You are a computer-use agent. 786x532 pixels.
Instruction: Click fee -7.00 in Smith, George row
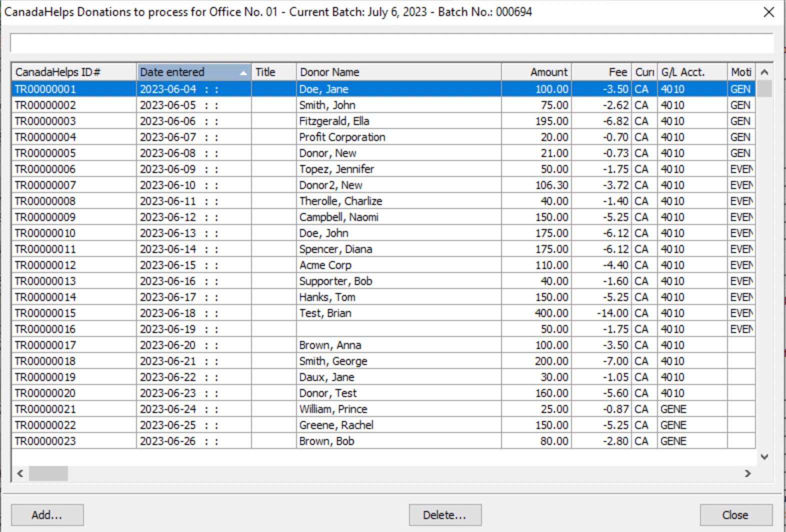coord(615,361)
